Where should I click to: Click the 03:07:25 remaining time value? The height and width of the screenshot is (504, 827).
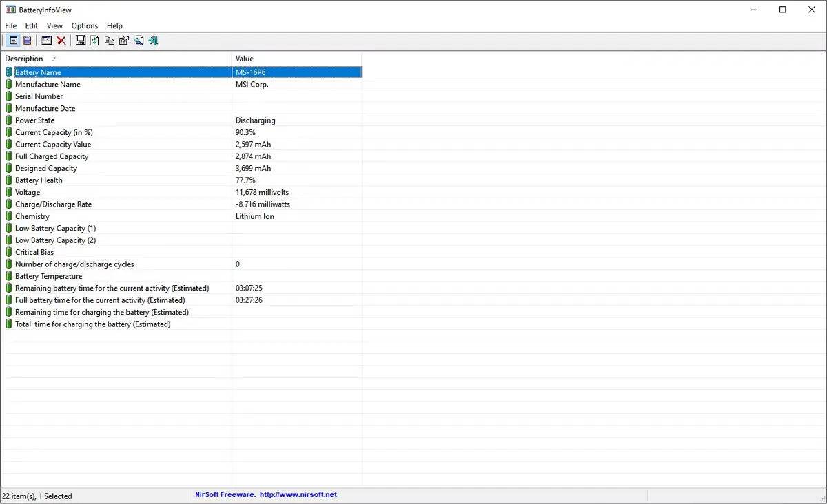click(x=249, y=288)
